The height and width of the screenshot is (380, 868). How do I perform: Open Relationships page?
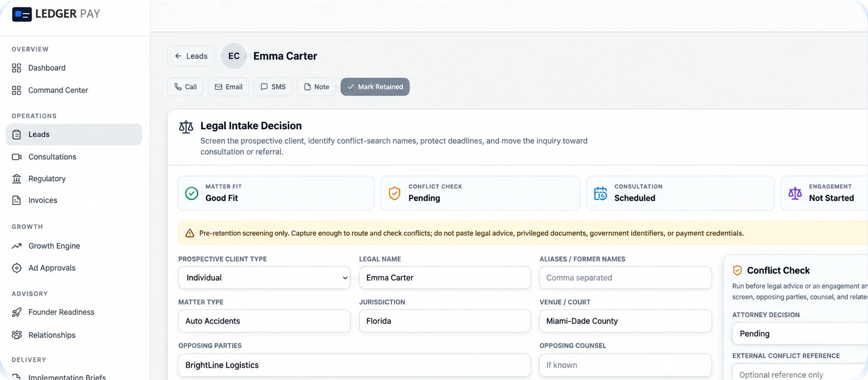74,335
